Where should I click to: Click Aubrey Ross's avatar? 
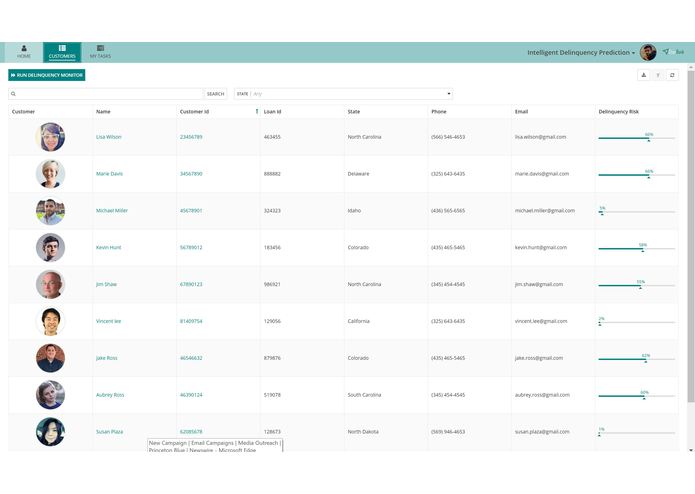[x=50, y=394]
